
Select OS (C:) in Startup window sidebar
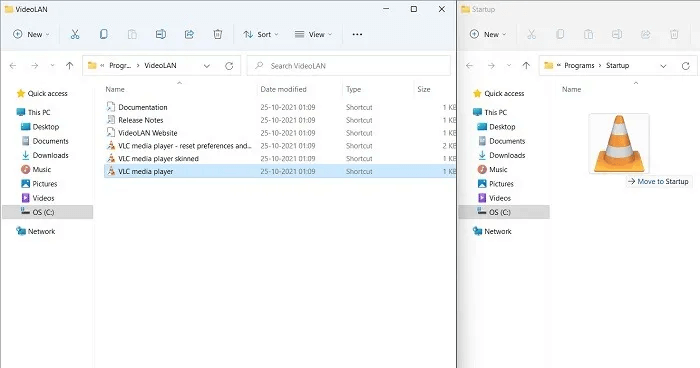pyautogui.click(x=504, y=212)
